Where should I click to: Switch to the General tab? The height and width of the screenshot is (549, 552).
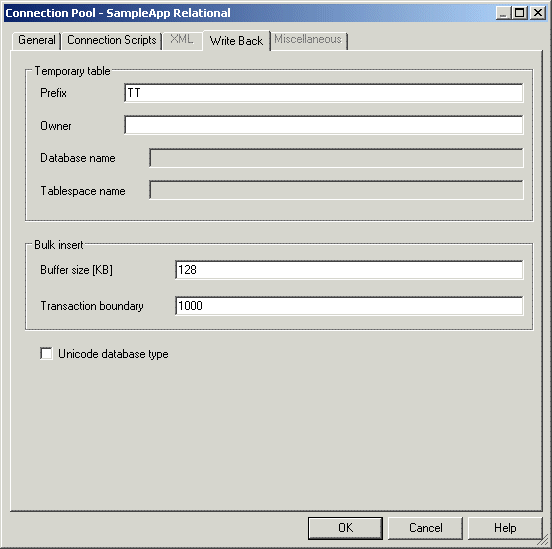tap(37, 40)
